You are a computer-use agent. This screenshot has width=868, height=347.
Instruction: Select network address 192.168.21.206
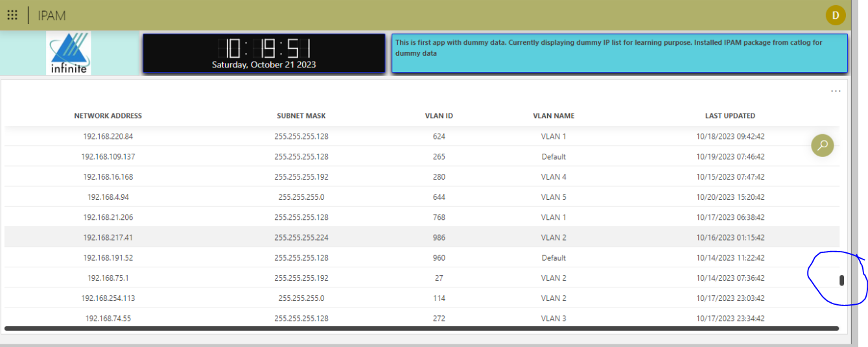(x=108, y=217)
